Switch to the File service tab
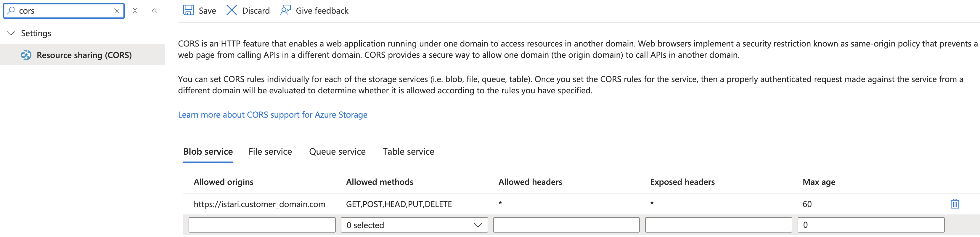 coord(270,152)
